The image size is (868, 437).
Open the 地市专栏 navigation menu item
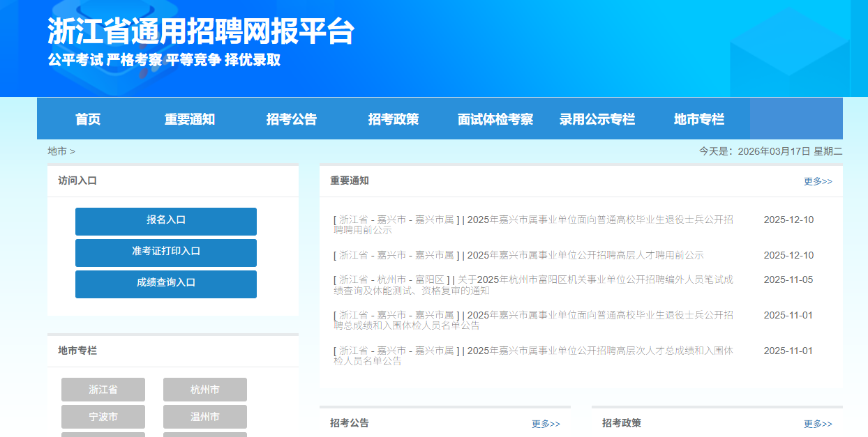(x=698, y=118)
